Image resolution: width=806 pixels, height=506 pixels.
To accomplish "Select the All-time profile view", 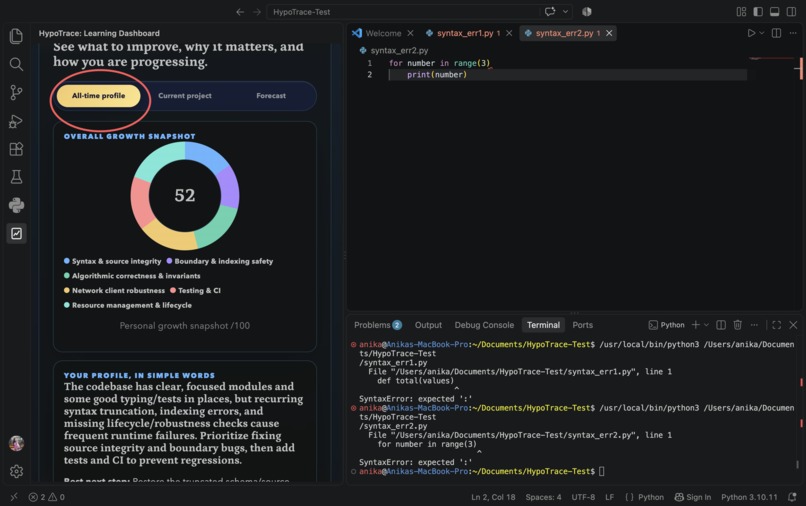I will [98, 96].
